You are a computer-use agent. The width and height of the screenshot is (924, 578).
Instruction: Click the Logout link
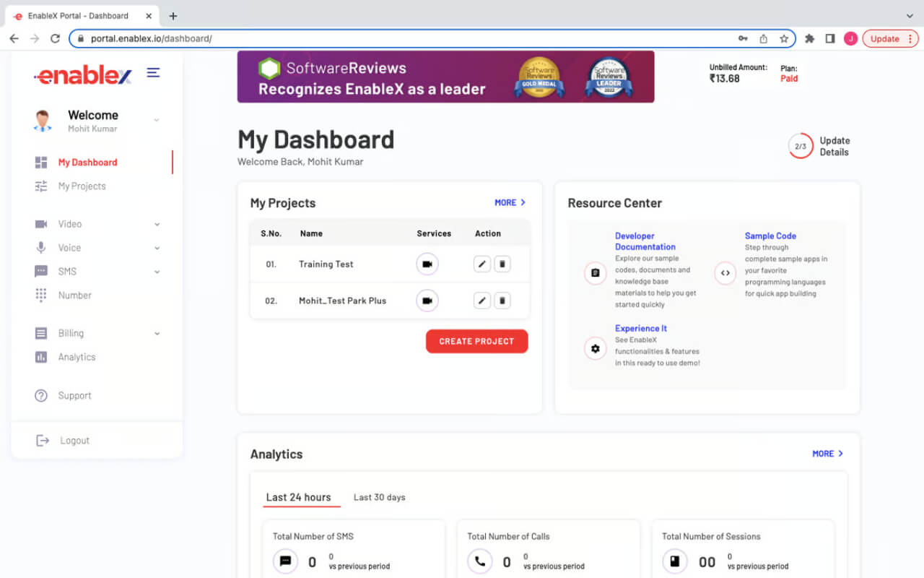pos(75,441)
